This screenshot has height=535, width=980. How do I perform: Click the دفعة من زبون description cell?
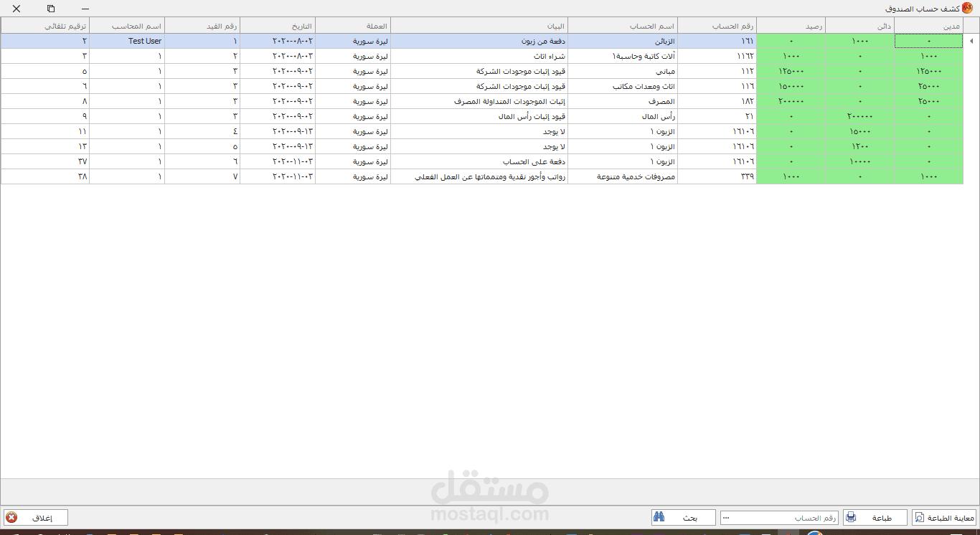(x=479, y=42)
